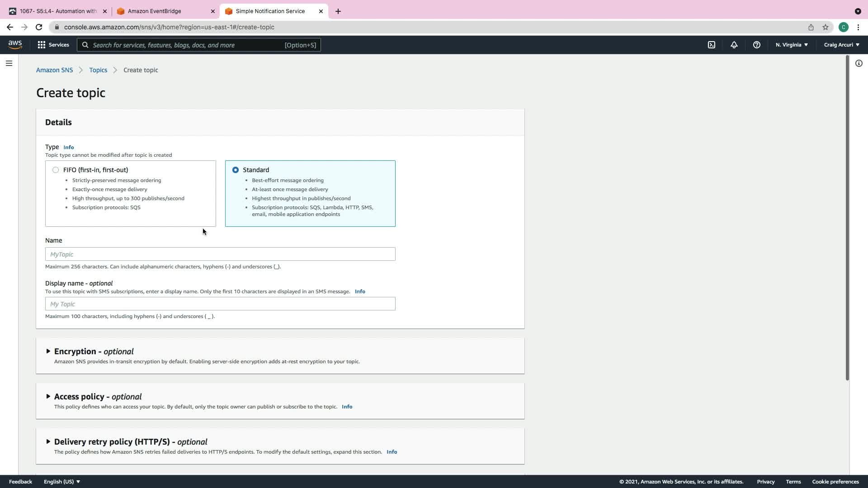The height and width of the screenshot is (488, 868).
Task: Open the hamburger side navigation menu
Action: (x=9, y=63)
